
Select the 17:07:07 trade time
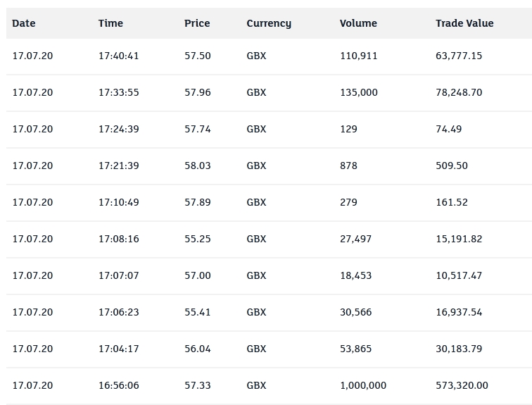(x=119, y=275)
